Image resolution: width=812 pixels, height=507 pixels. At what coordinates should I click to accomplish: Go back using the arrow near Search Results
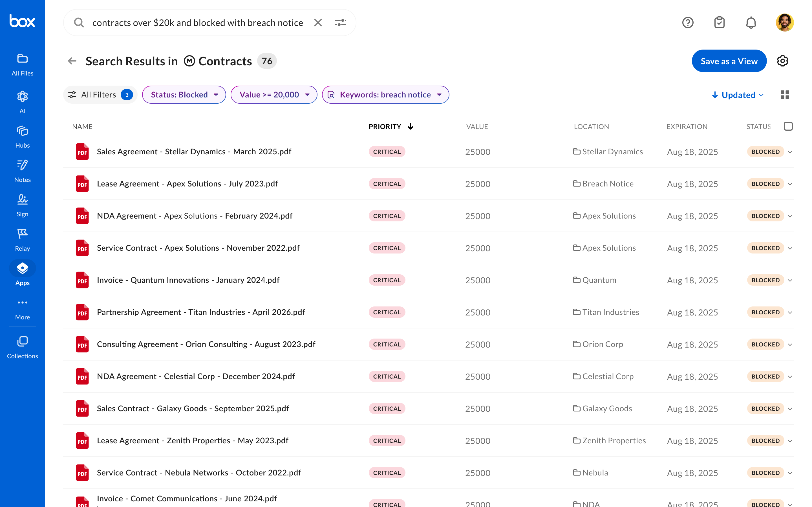click(72, 61)
